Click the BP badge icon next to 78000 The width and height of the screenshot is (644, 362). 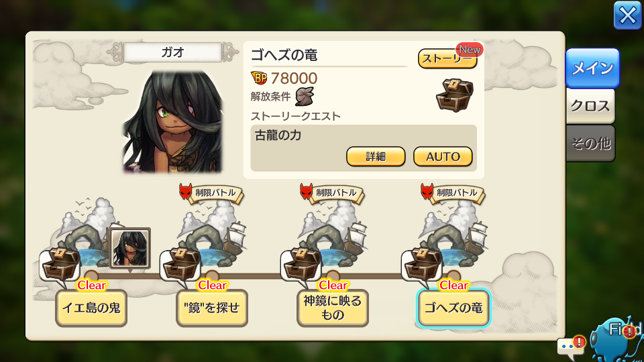coord(259,78)
